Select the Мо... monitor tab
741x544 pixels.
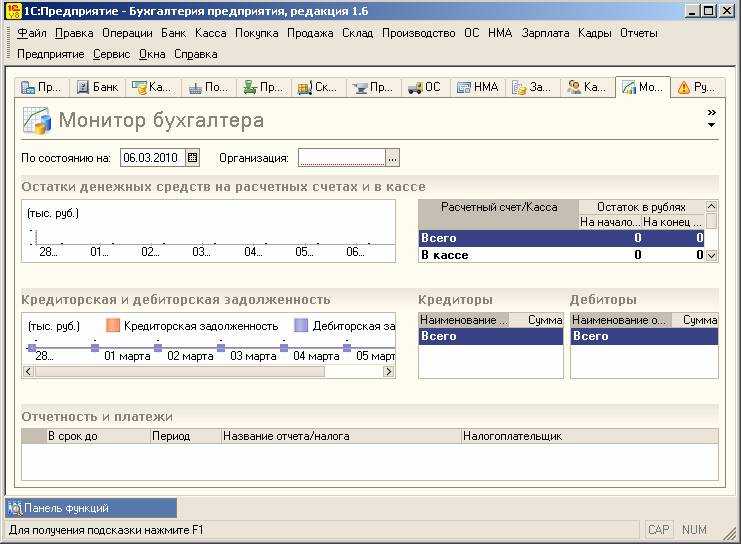pos(642,87)
